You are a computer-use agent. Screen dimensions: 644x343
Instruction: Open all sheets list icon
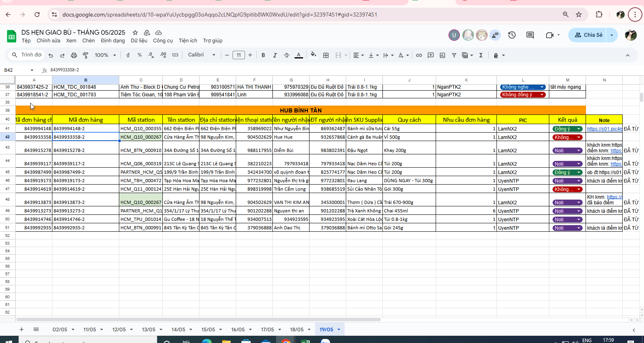pyautogui.click(x=36, y=329)
